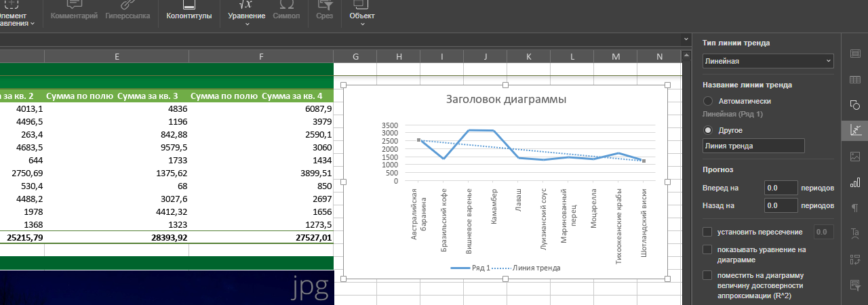
Task: Click the 'Линия тренда' name input field
Action: (753, 146)
